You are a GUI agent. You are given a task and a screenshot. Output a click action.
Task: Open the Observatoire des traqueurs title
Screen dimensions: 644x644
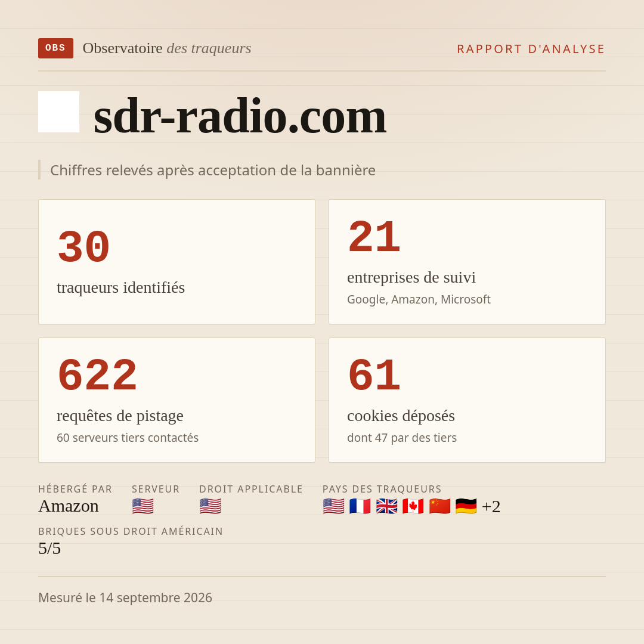[167, 48]
